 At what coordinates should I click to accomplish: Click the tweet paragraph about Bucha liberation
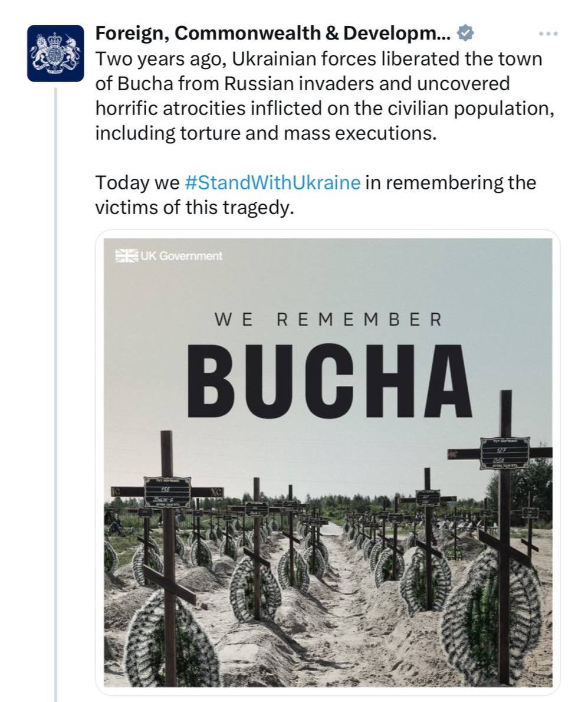point(324,96)
